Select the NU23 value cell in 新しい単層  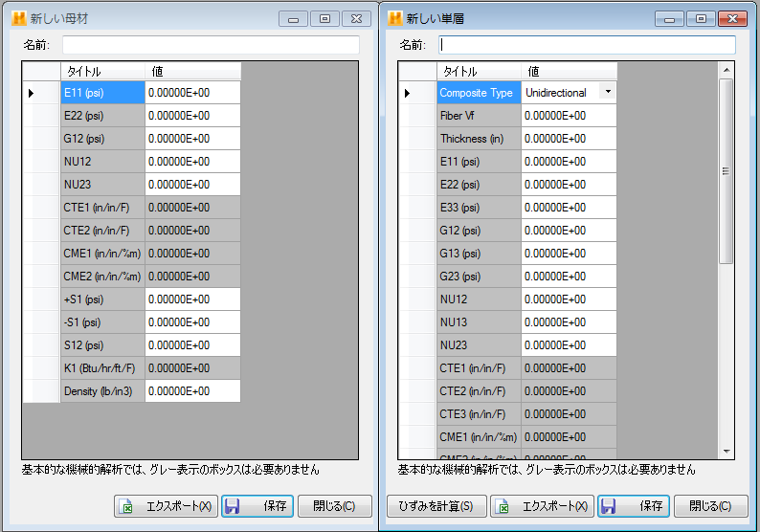pyautogui.click(x=569, y=345)
